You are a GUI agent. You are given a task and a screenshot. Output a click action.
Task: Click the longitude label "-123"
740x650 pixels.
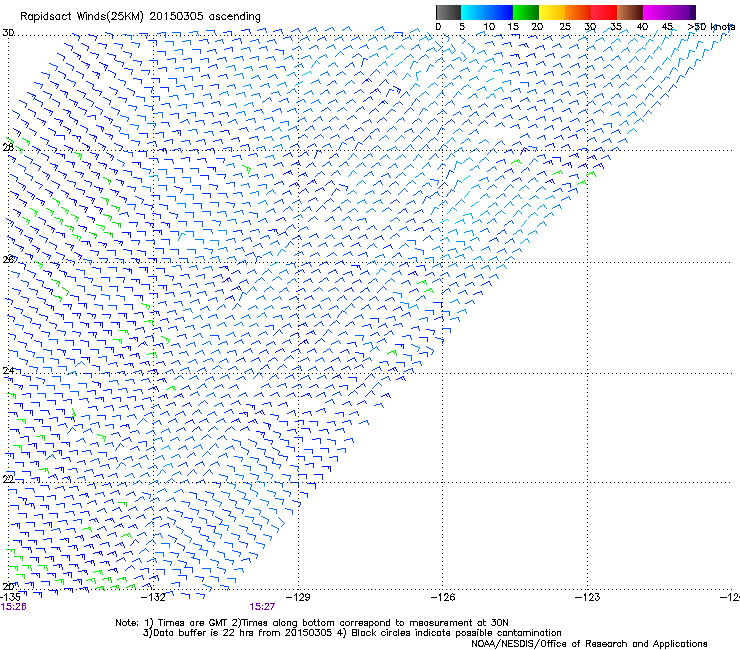point(588,597)
